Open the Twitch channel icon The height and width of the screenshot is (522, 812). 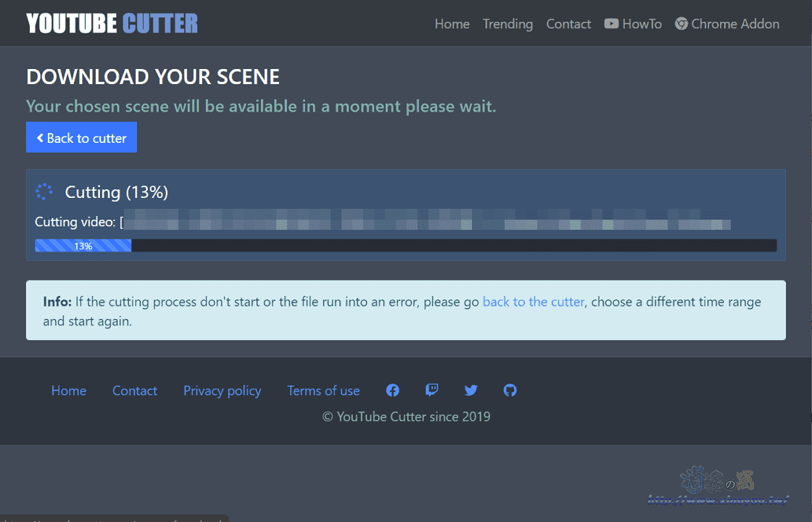[x=432, y=391]
